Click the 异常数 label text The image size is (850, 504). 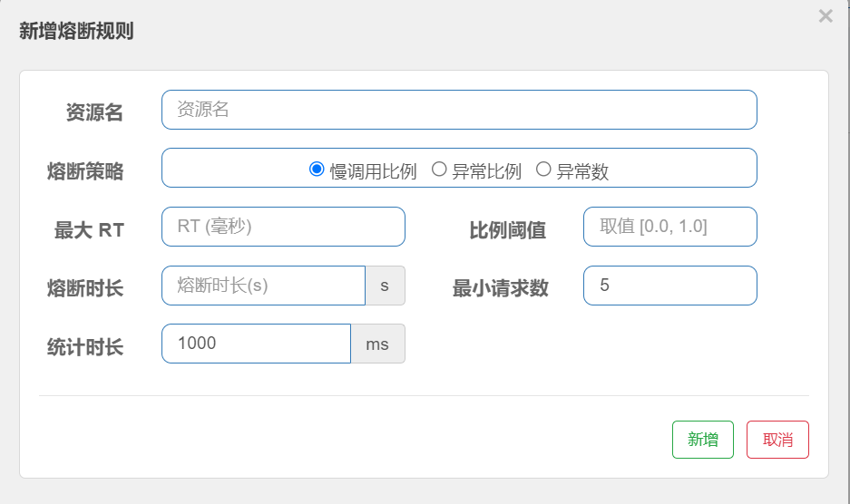pos(582,172)
